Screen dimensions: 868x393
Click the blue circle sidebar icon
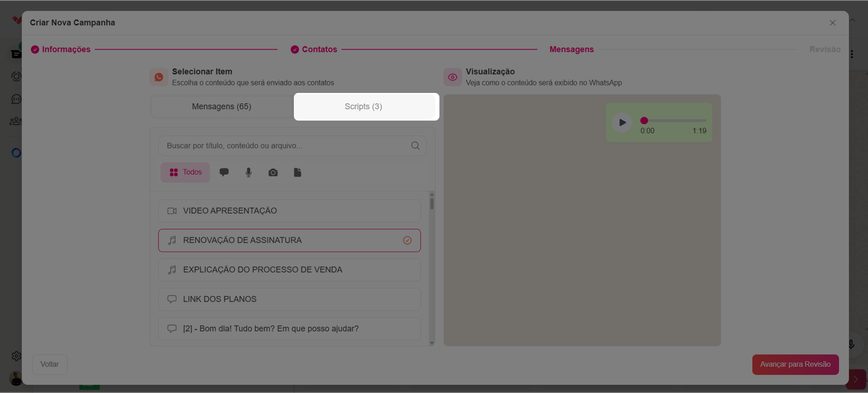pyautogui.click(x=16, y=153)
